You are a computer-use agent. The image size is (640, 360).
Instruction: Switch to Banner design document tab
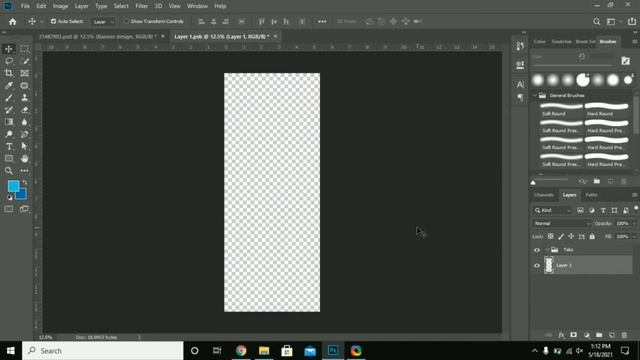tap(97, 36)
